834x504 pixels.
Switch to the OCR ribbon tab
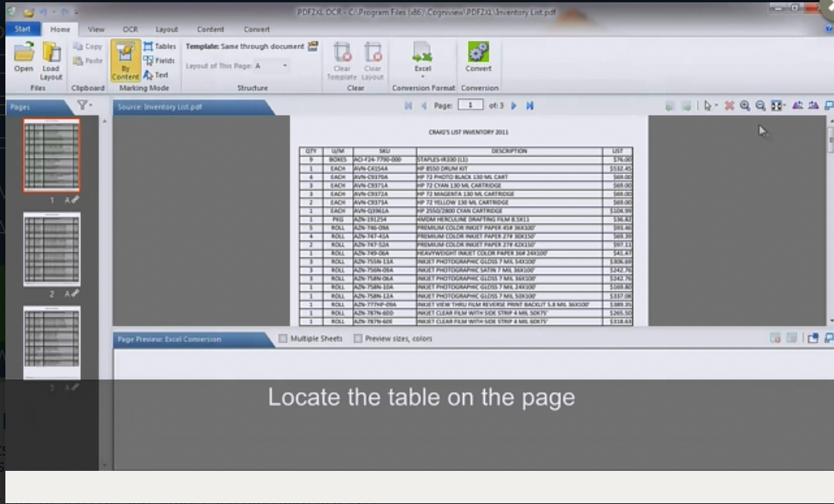point(130,29)
